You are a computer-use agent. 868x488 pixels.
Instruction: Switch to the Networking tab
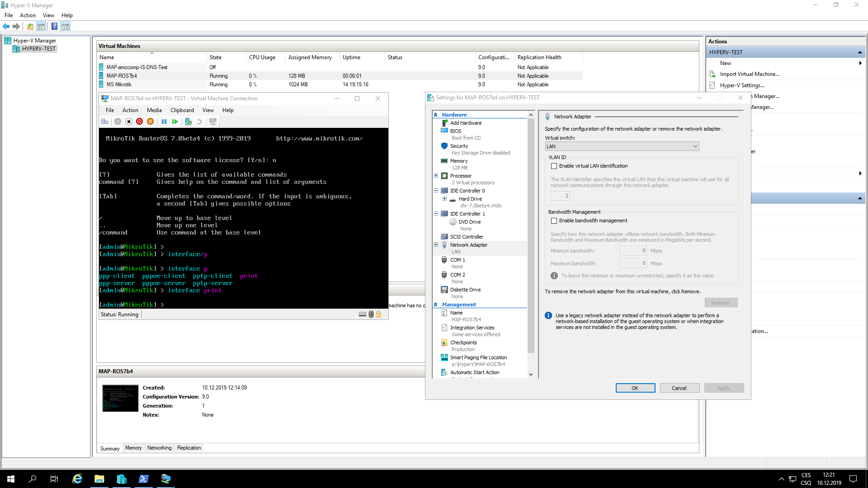(x=159, y=448)
